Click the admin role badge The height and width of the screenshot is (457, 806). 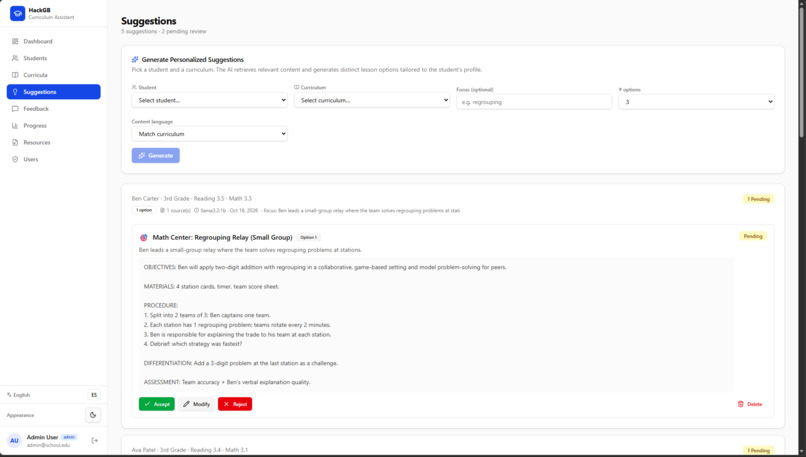tap(69, 437)
